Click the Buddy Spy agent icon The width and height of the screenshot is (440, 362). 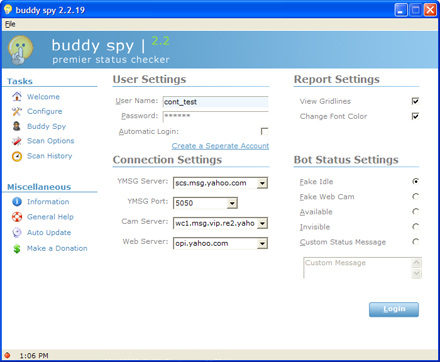tap(17, 126)
